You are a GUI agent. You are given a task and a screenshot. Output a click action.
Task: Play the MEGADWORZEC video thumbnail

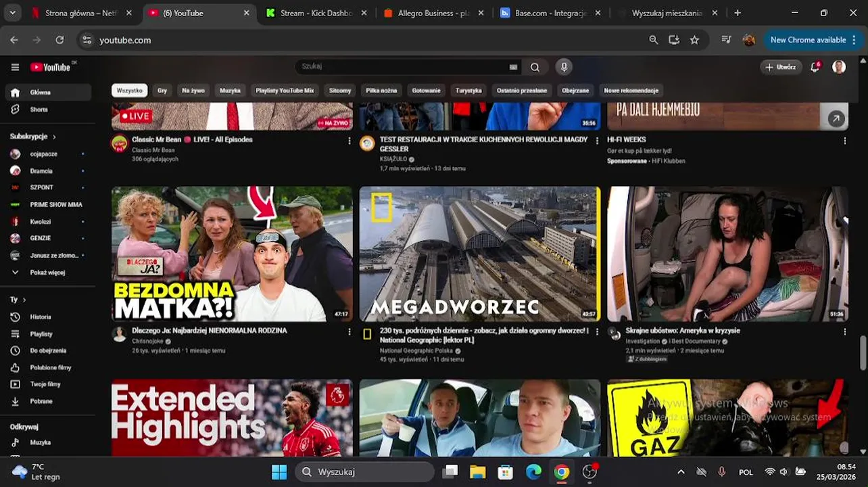[x=480, y=254]
